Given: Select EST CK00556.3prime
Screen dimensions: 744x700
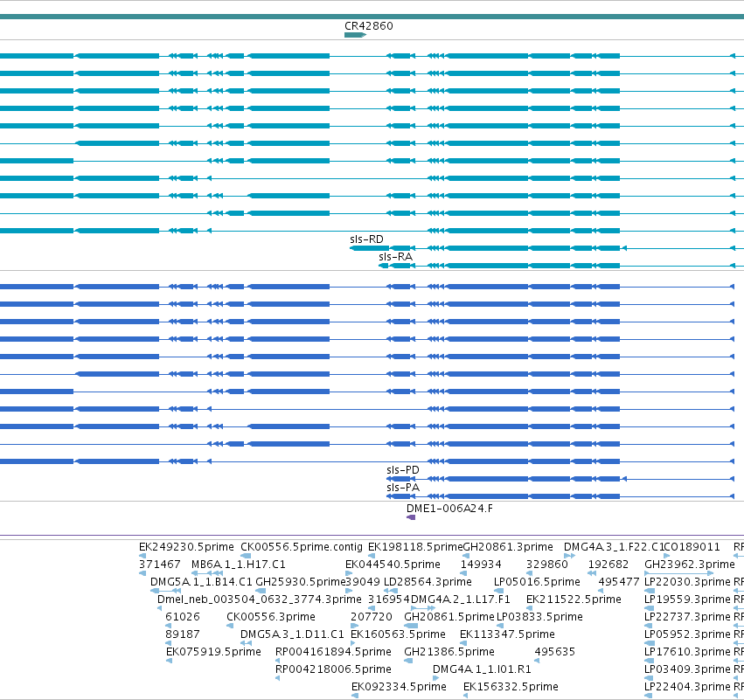Looking at the screenshot, I should (x=271, y=617).
